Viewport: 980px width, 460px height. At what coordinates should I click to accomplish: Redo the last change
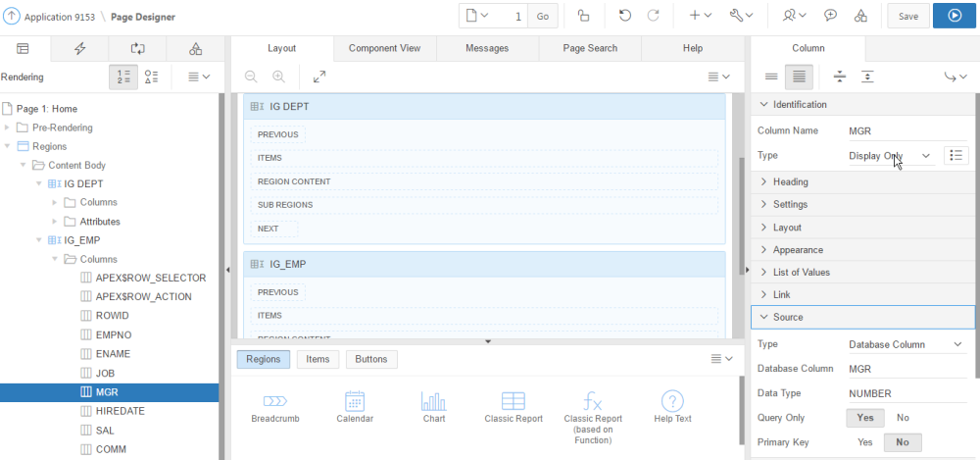coord(653,17)
